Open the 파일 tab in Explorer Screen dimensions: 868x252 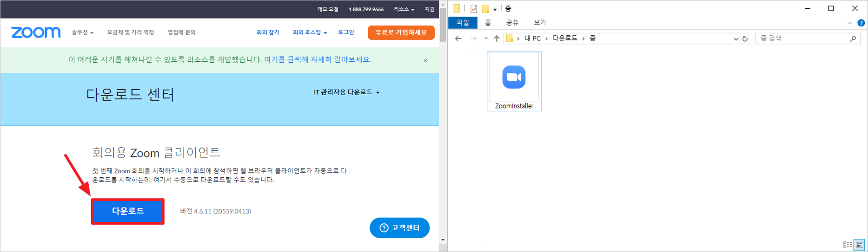pos(463,22)
